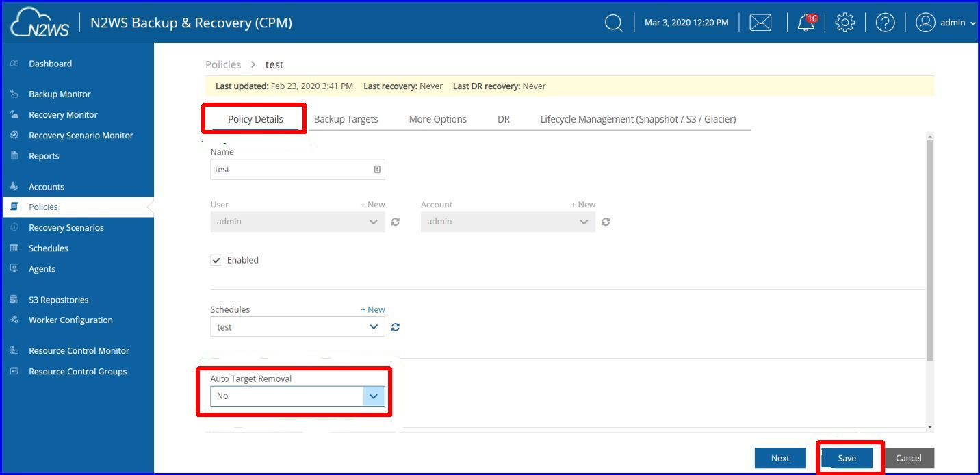
Task: Click + New beside Schedules
Action: coord(373,309)
